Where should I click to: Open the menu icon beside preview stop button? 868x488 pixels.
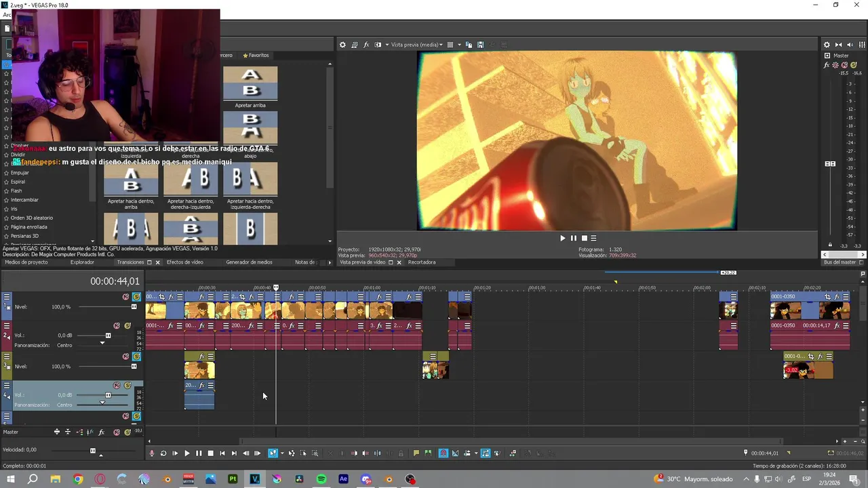[x=593, y=238]
